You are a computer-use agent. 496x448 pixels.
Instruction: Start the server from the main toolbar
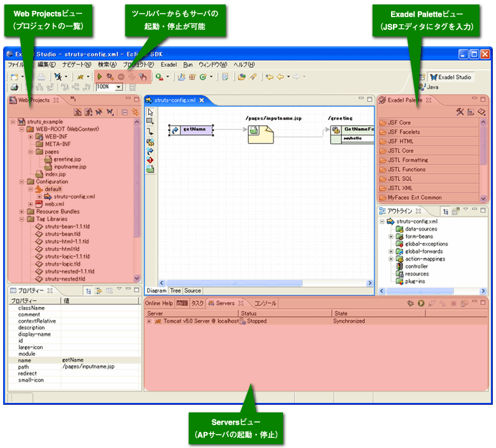point(100,76)
